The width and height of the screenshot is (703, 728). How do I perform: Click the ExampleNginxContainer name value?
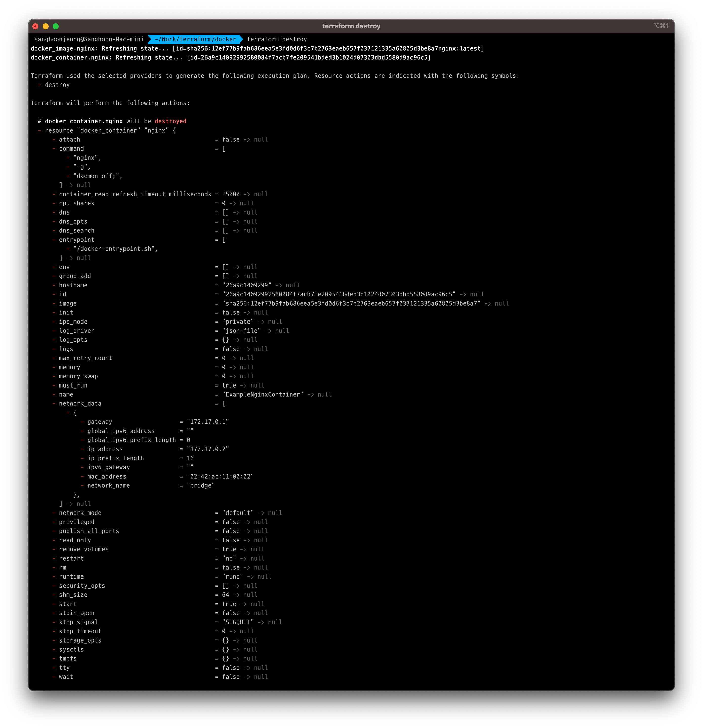point(263,394)
